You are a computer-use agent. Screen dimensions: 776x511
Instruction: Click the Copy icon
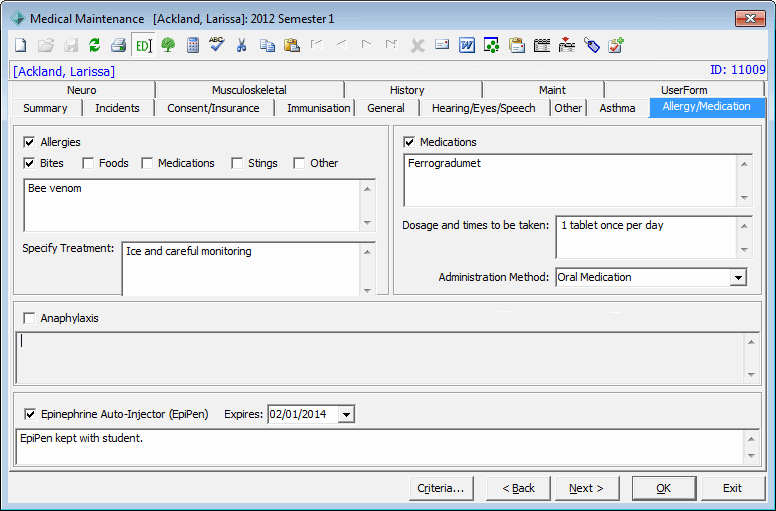(267, 46)
